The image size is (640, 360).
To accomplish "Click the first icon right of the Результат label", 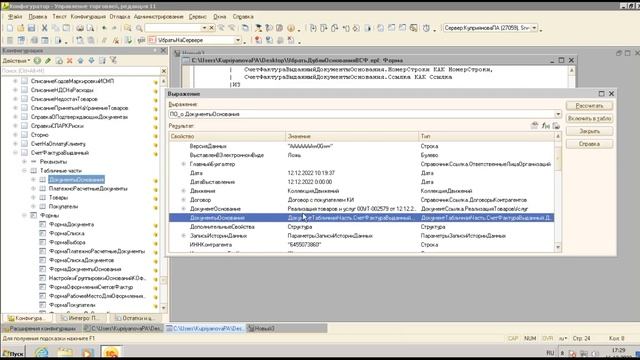I will 534,126.
